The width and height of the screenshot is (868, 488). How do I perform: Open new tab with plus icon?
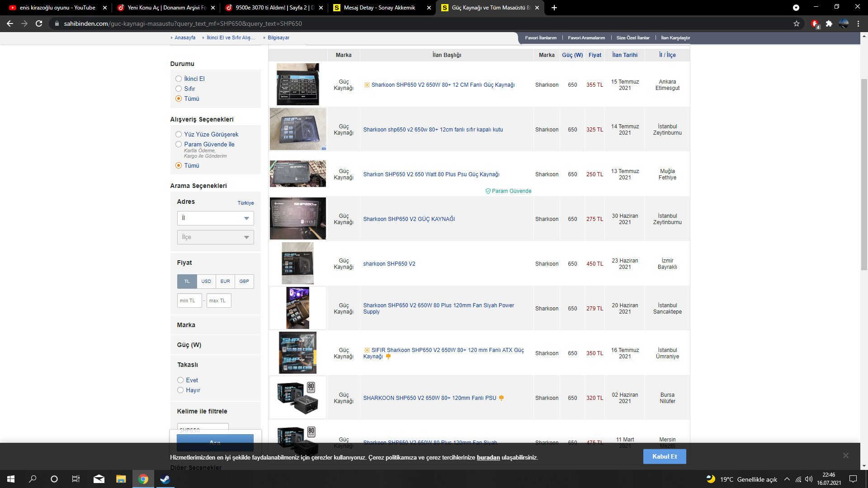coord(554,8)
